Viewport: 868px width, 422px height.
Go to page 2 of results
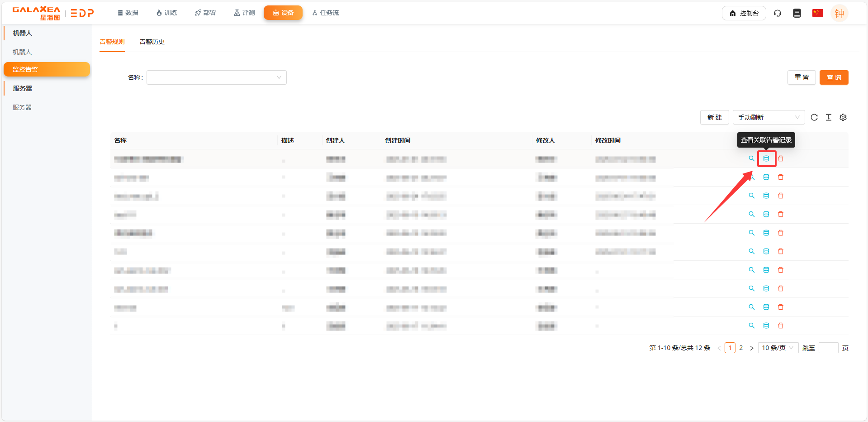click(x=741, y=348)
